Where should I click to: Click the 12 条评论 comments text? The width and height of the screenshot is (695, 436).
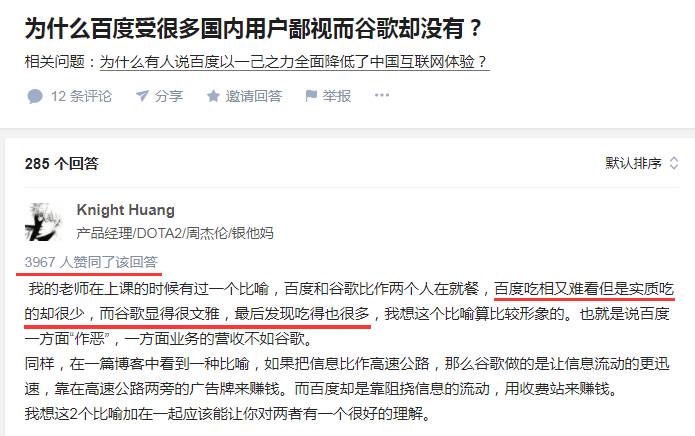81,96
